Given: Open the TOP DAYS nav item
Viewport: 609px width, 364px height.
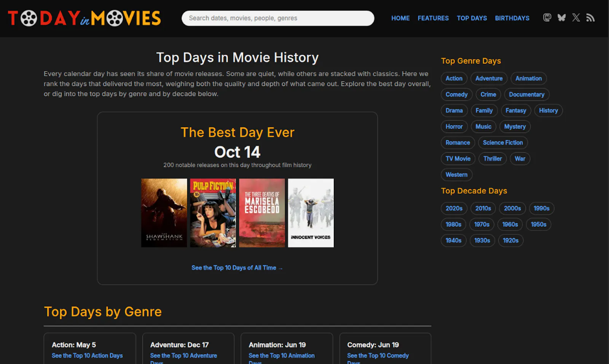Looking at the screenshot, I should coord(472,18).
